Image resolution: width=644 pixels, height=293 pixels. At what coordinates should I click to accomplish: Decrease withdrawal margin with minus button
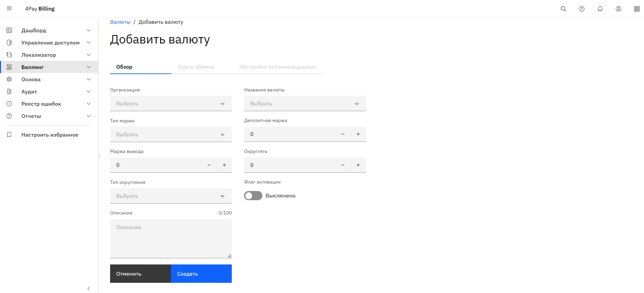(209, 165)
